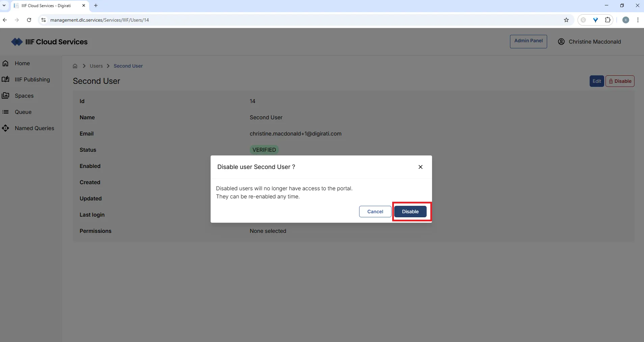
Task: Open the browser extensions icon
Action: pos(608,20)
